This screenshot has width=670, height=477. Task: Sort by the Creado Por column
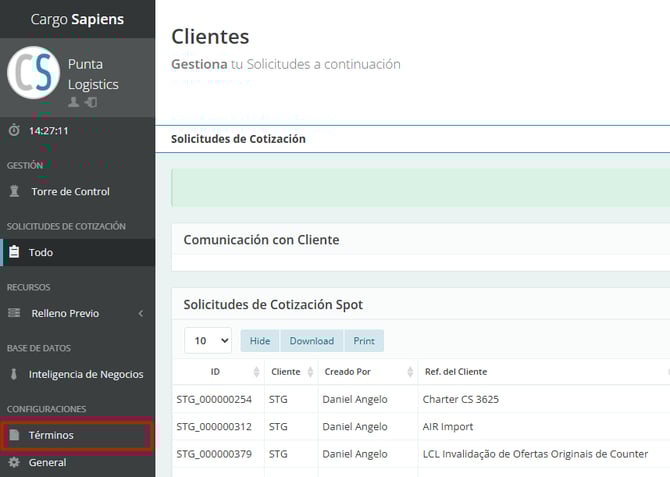409,372
